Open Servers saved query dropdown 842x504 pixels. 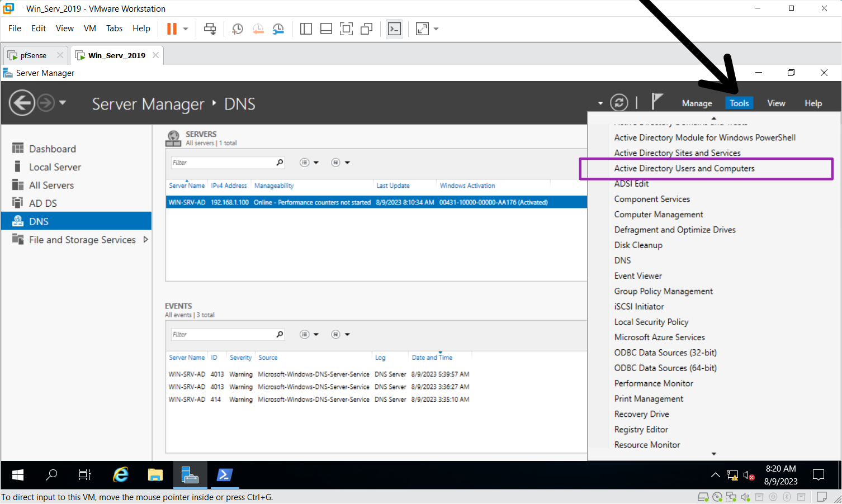[340, 163]
